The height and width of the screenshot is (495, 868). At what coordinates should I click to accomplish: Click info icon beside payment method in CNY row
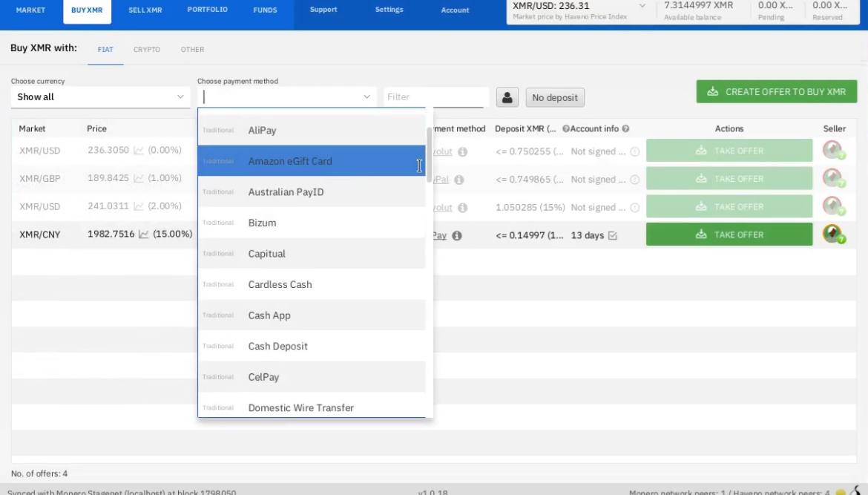click(x=457, y=235)
